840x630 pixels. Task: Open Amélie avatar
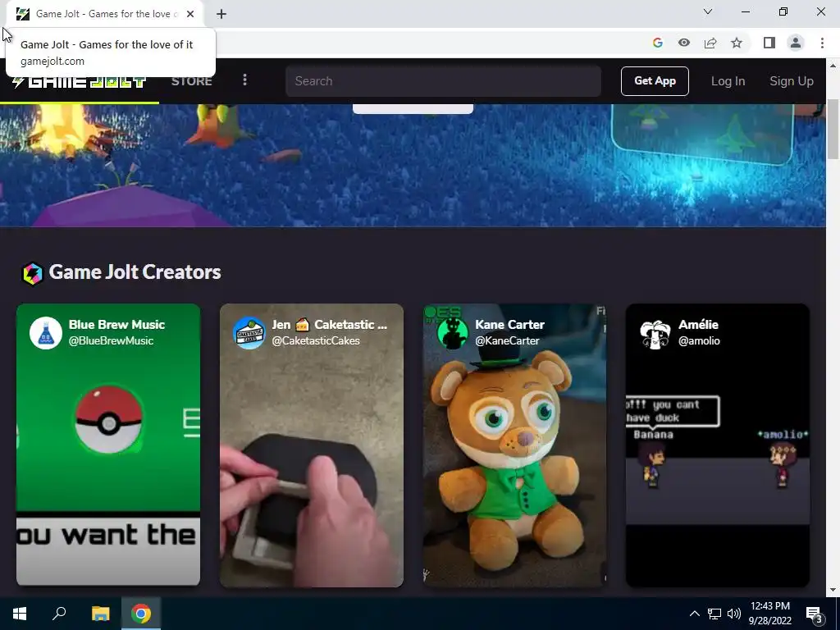tap(655, 333)
